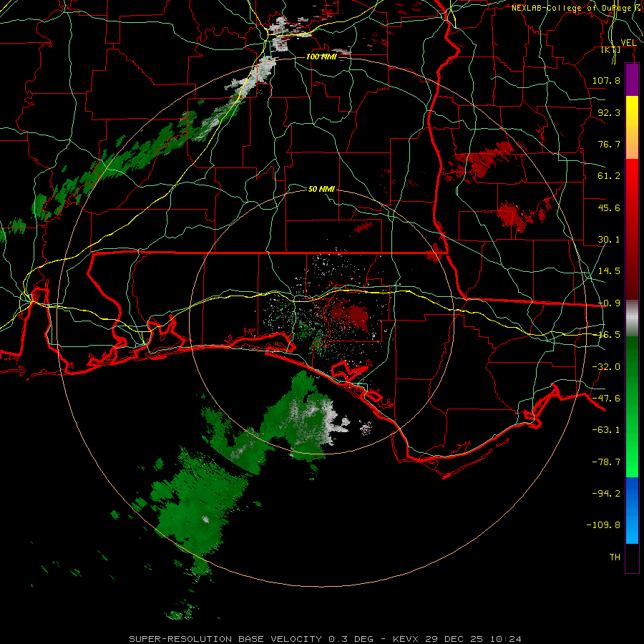Click the Super-Resolution Base Velocity caption

point(326,639)
